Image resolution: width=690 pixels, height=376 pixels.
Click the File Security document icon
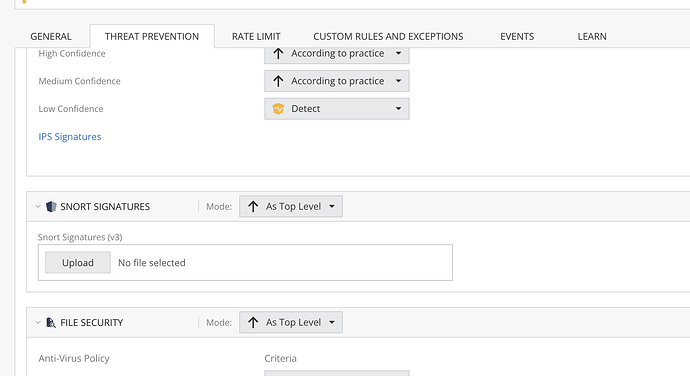click(x=51, y=323)
